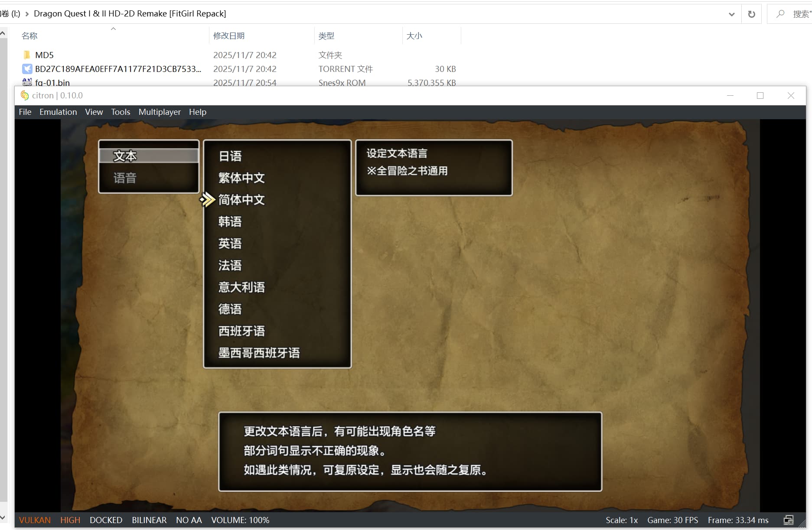Click the multiplayer status icon in status bar
This screenshot has height=530, width=812.
click(789, 520)
